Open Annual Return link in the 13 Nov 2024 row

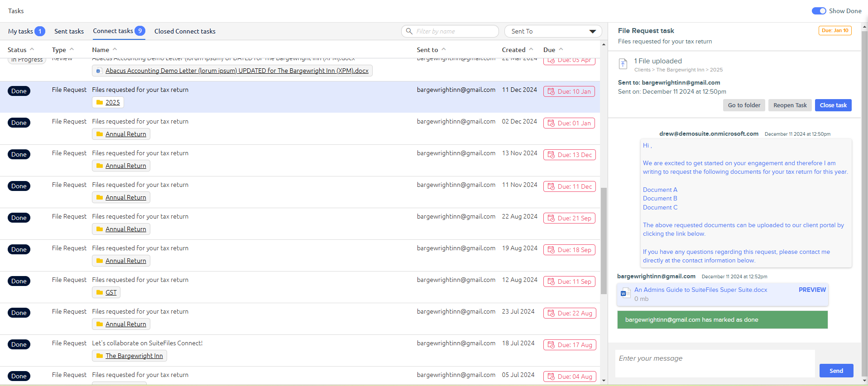pos(126,166)
